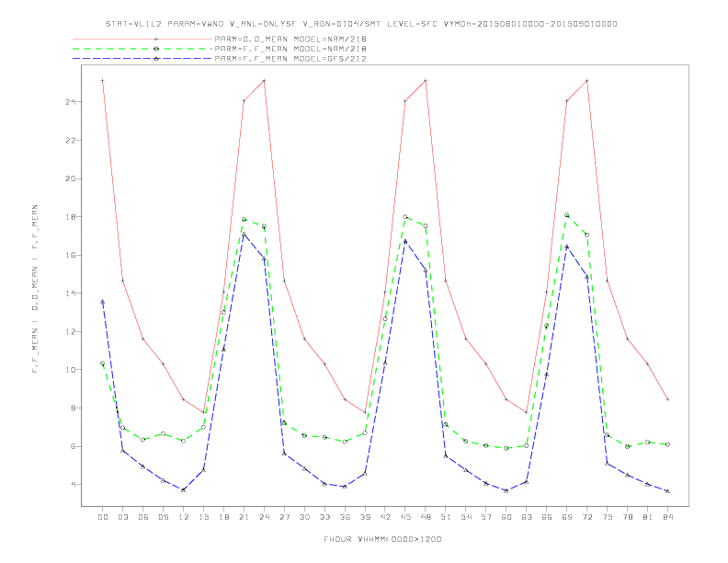Image resolution: width=728 pixels, height=563 pixels.
Task: Click x-axis tick label 72
Action: coord(586,517)
